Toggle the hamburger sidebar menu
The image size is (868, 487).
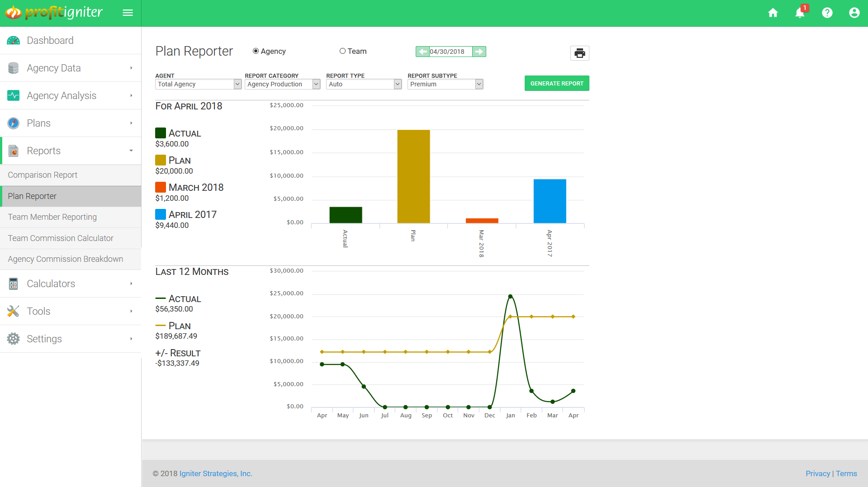[128, 13]
